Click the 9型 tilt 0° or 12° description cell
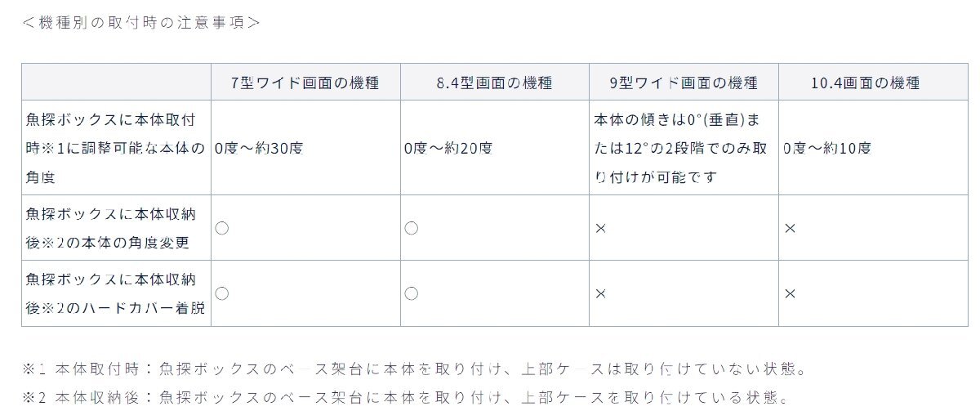The image size is (980, 420). click(x=684, y=148)
